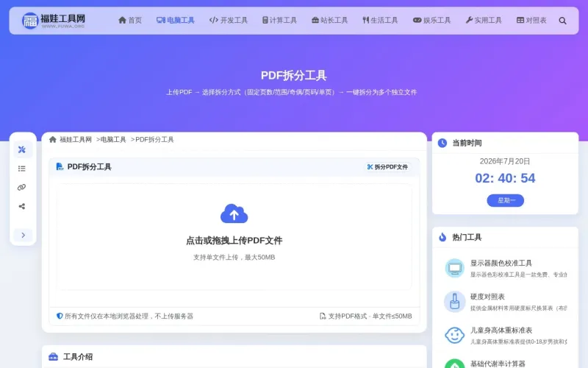Click the time display 02: 40: 54
The height and width of the screenshot is (368, 588).
[x=505, y=178]
